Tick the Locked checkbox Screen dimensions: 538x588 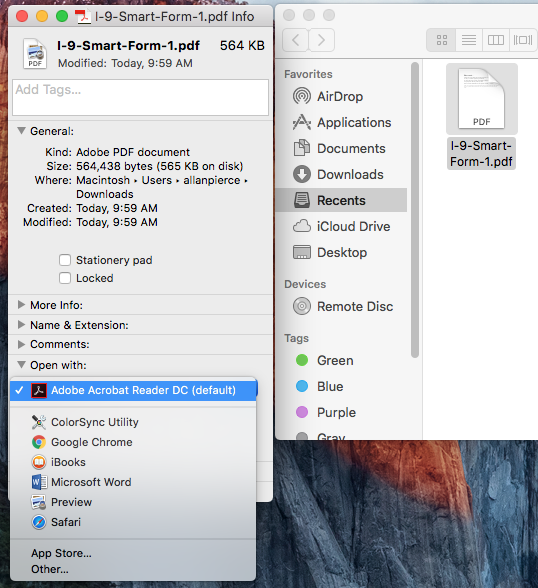click(65, 278)
